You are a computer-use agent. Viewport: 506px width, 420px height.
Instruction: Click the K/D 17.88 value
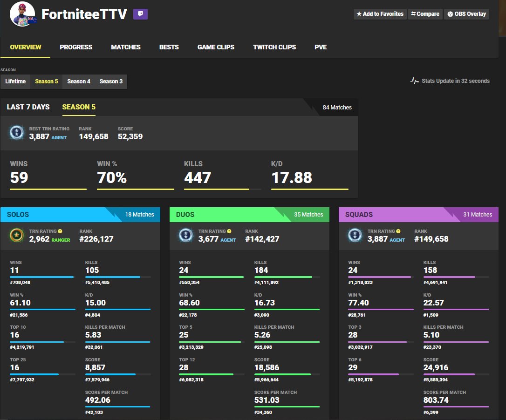pos(292,178)
